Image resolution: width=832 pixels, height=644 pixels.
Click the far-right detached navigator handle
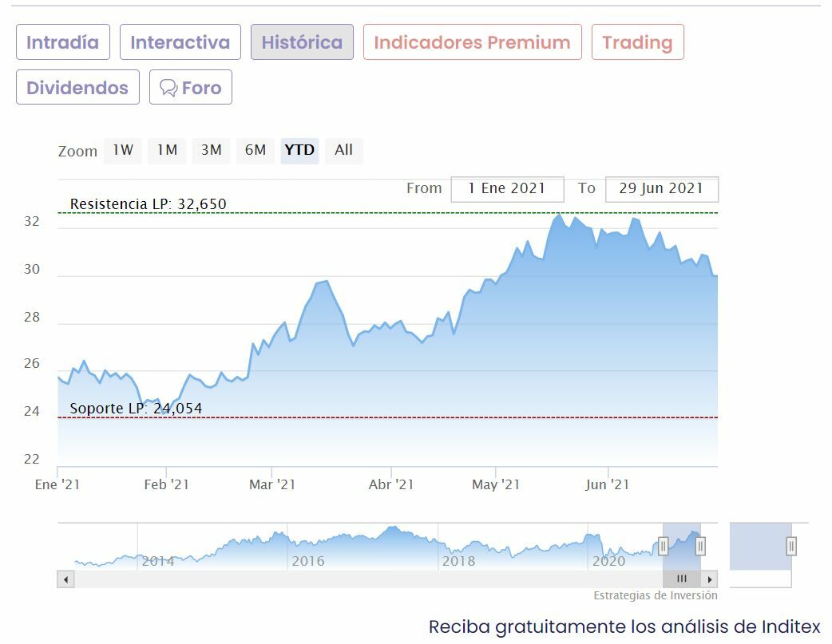[x=791, y=546]
